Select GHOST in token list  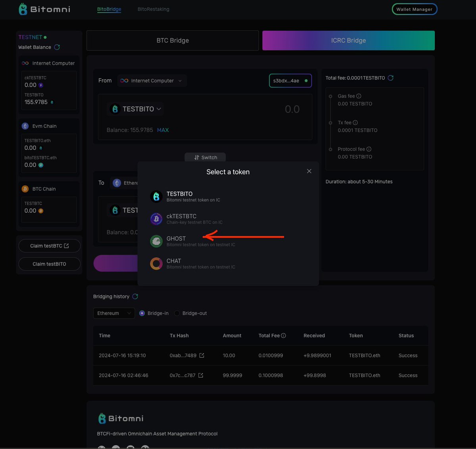click(228, 241)
